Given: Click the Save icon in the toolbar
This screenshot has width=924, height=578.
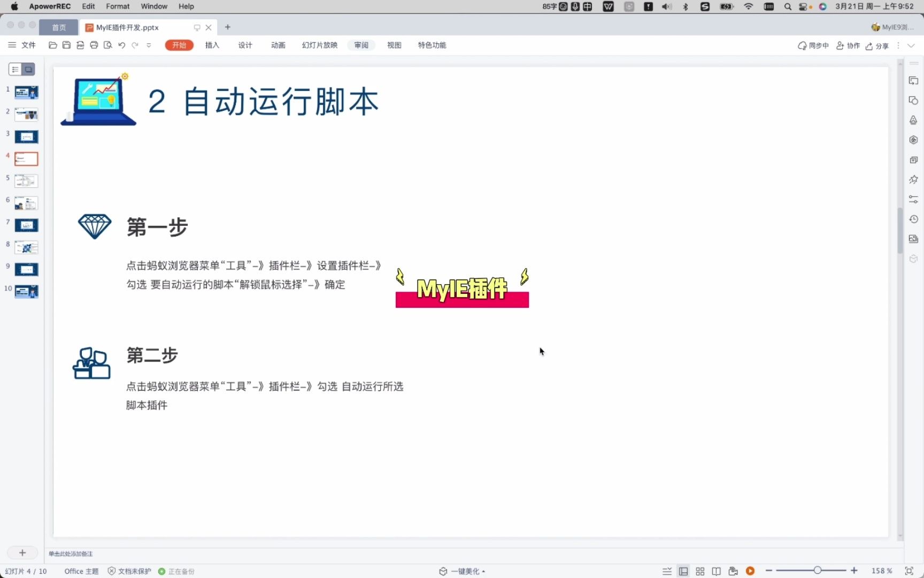Looking at the screenshot, I should tap(66, 45).
